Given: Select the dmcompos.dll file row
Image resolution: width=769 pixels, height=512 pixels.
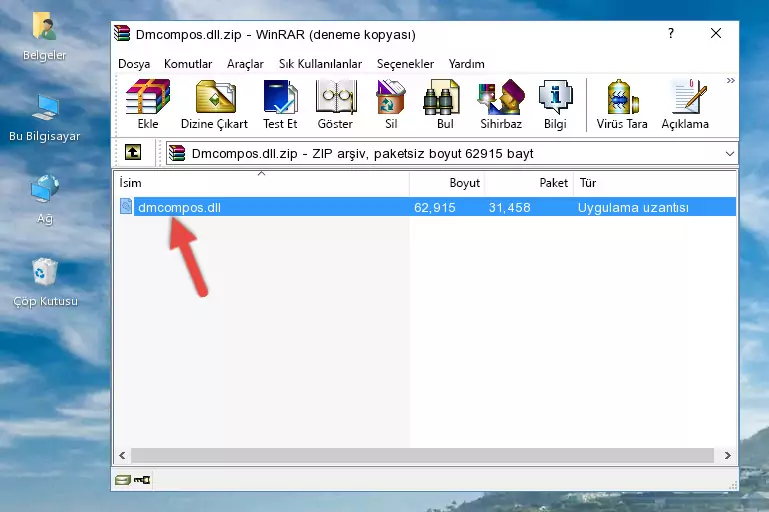Looking at the screenshot, I should (x=427, y=207).
